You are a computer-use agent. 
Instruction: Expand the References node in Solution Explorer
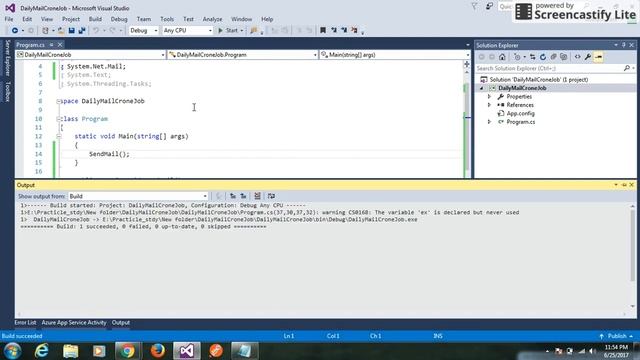click(x=489, y=105)
